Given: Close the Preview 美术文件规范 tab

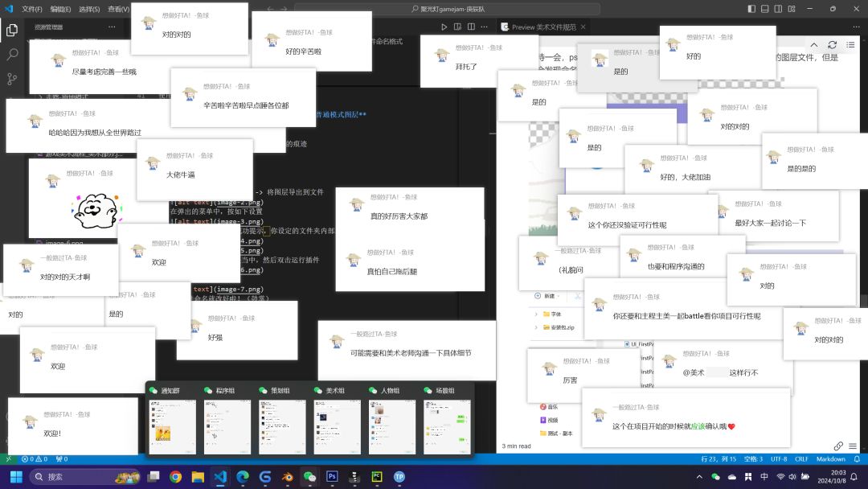Looking at the screenshot, I should [x=583, y=27].
